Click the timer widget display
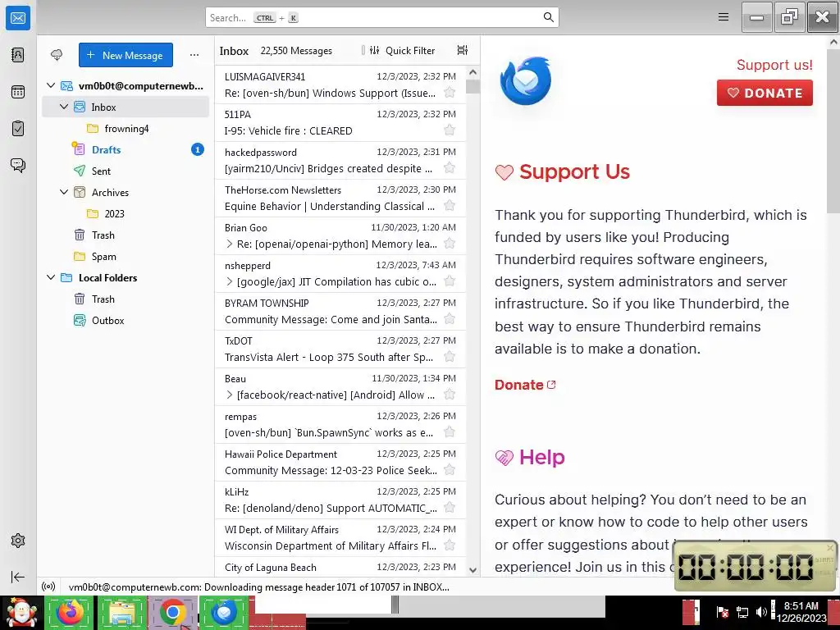The width and height of the screenshot is (840, 630). (746, 567)
